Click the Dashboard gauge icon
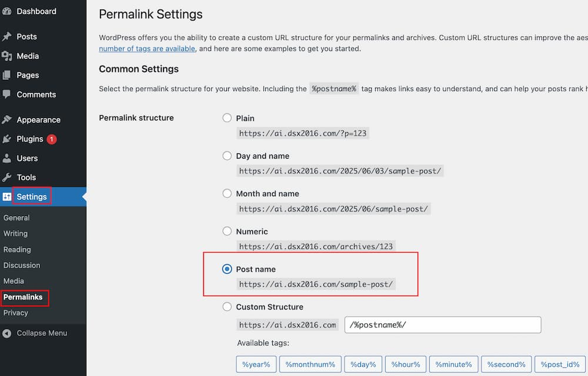 (x=6, y=11)
